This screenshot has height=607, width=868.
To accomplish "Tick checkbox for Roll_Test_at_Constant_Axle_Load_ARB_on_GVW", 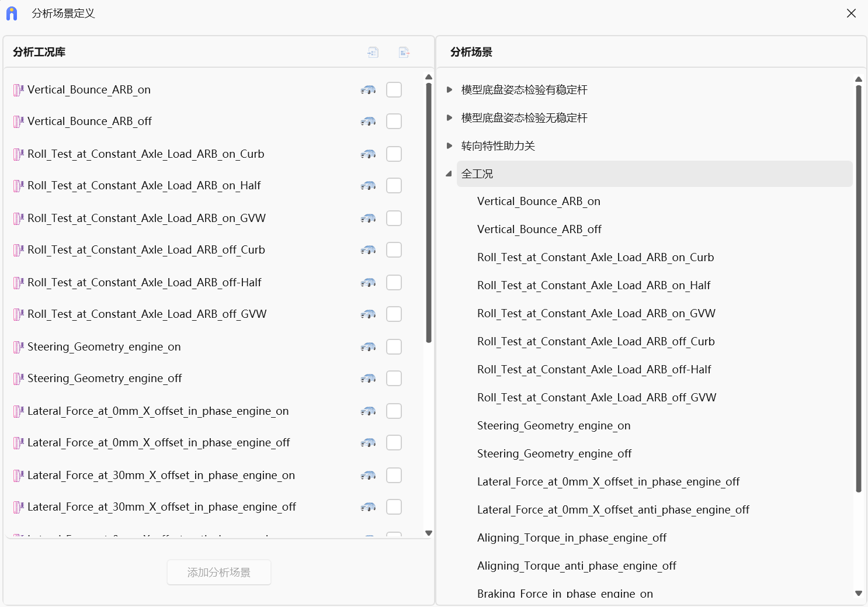I will click(x=394, y=218).
